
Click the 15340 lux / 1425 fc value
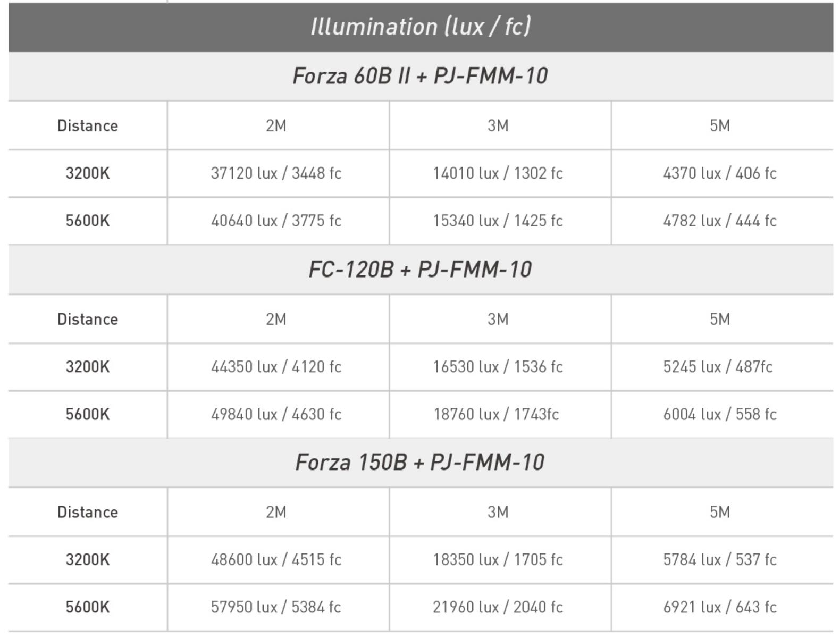click(498, 221)
